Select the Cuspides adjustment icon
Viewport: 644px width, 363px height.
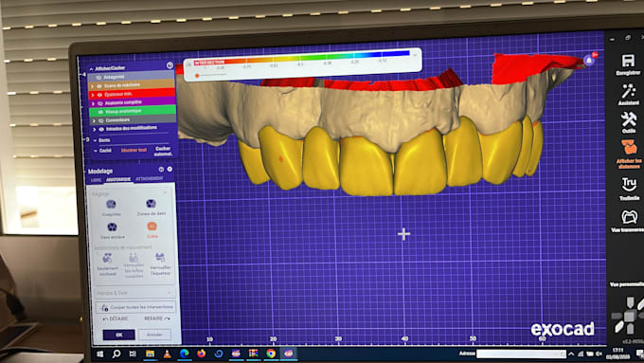click(x=111, y=204)
